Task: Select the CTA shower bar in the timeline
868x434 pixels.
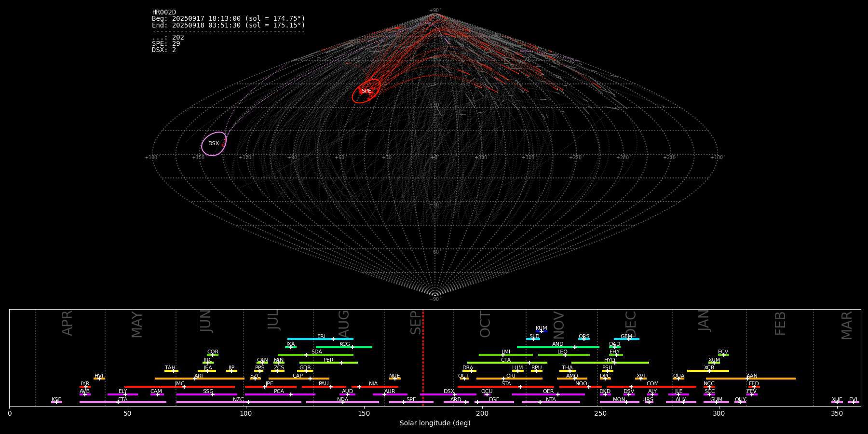Action: [507, 363]
